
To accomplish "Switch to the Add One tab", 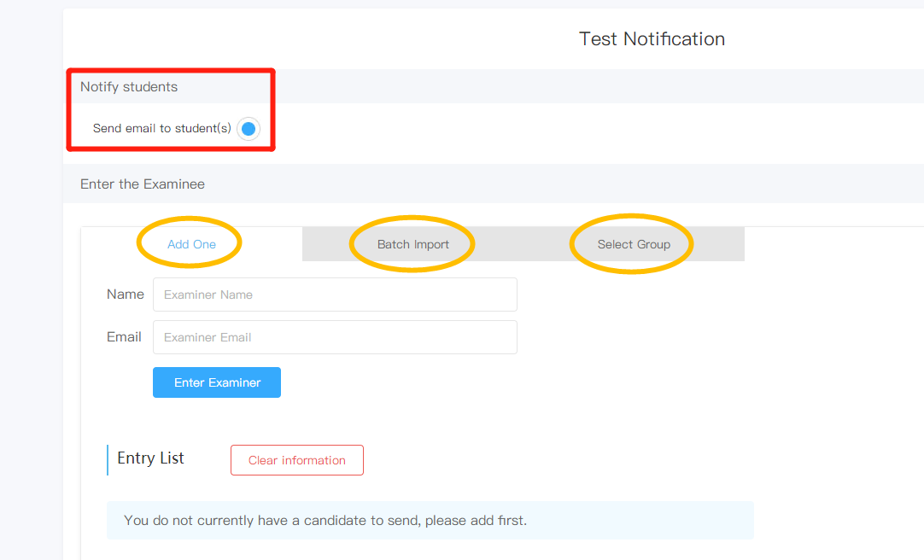I will 191,244.
